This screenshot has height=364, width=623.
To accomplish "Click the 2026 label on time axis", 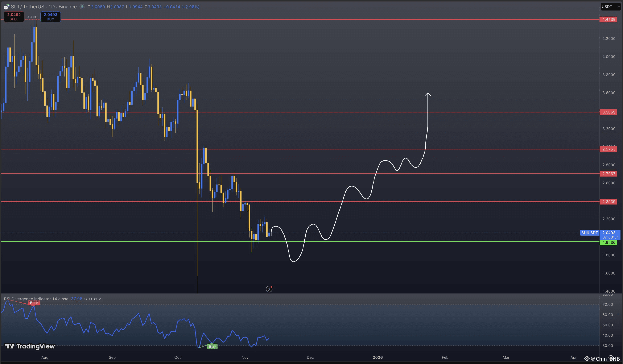I will (377, 357).
